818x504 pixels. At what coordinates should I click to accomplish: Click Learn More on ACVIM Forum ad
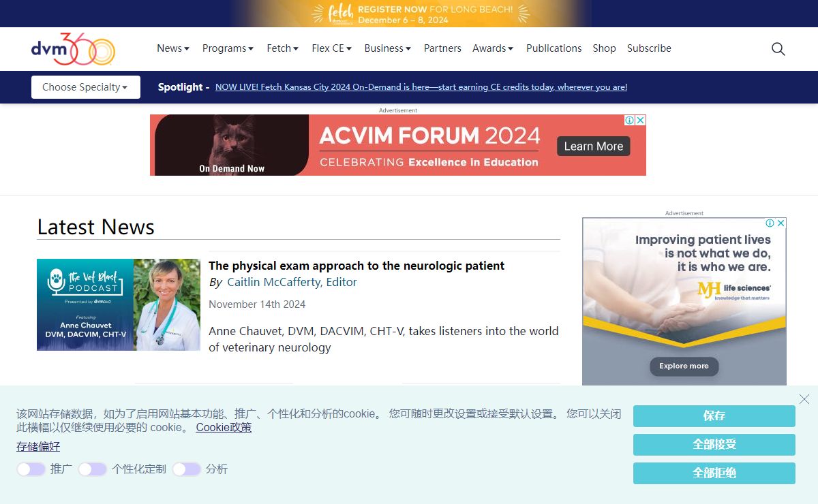594,146
